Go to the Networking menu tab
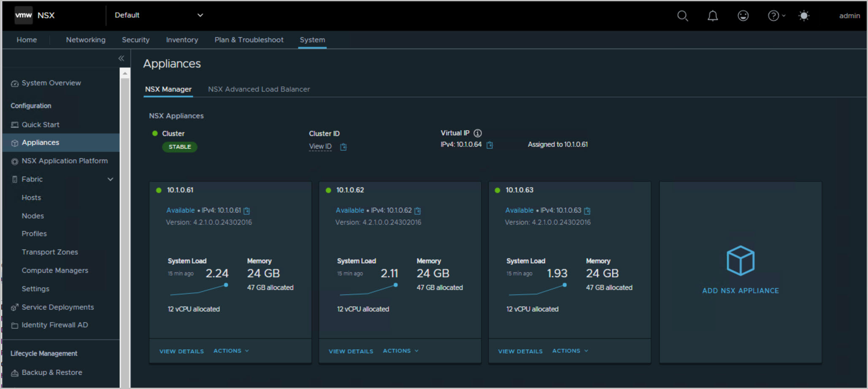The height and width of the screenshot is (389, 868). click(x=86, y=40)
